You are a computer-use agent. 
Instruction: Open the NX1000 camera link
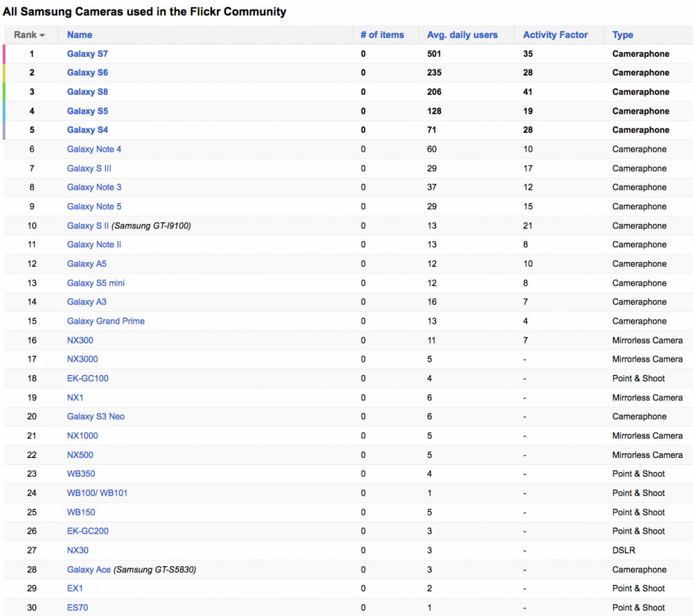pyautogui.click(x=82, y=436)
